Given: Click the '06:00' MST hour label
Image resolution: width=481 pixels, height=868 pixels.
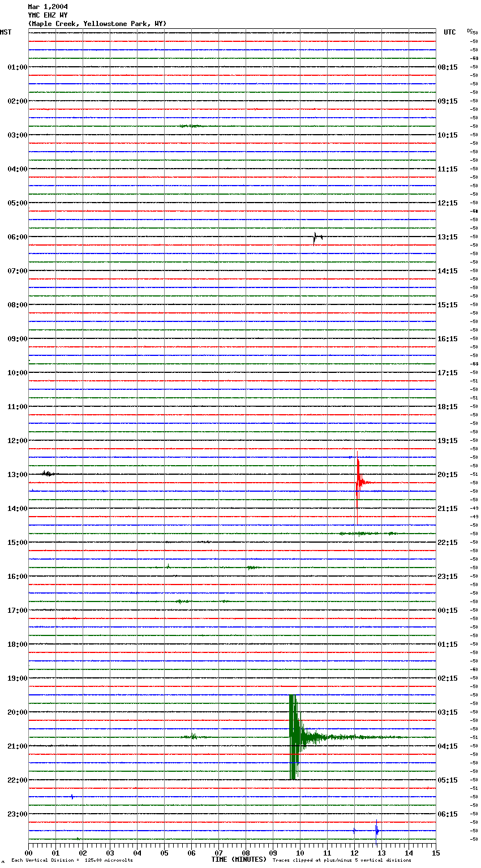Looking at the screenshot, I should pos(18,237).
